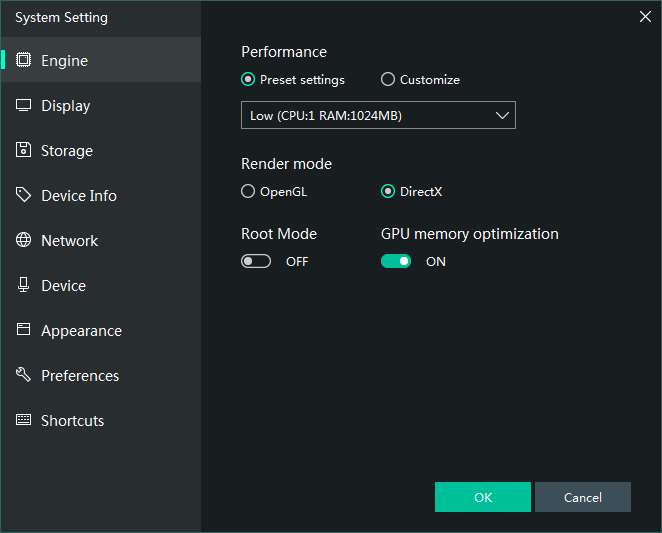Click the Shortcuts keyboard icon
The image size is (662, 533).
coord(23,420)
